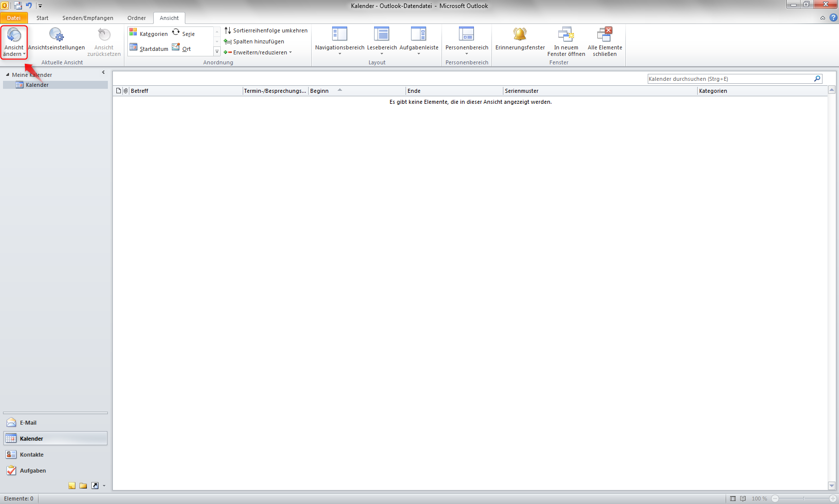The image size is (839, 504).
Task: Sort by the Beginn column header
Action: 320,91
